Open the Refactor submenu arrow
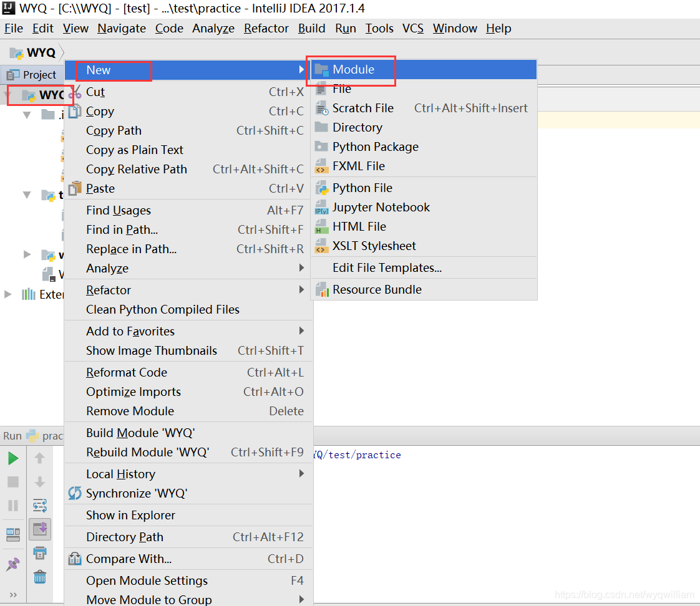700x606 pixels. [302, 290]
